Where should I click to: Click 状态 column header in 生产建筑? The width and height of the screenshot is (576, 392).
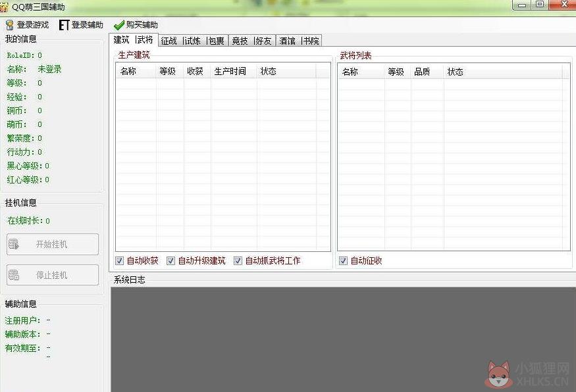(286, 71)
